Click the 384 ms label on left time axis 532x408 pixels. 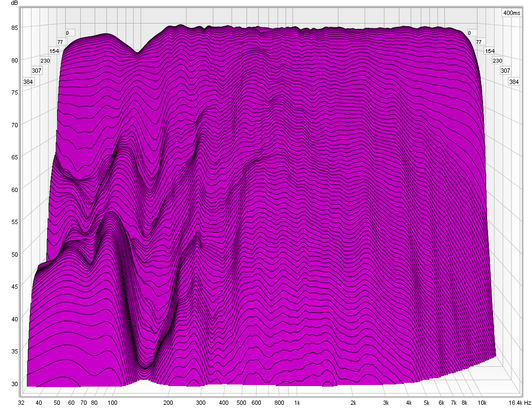[x=28, y=82]
